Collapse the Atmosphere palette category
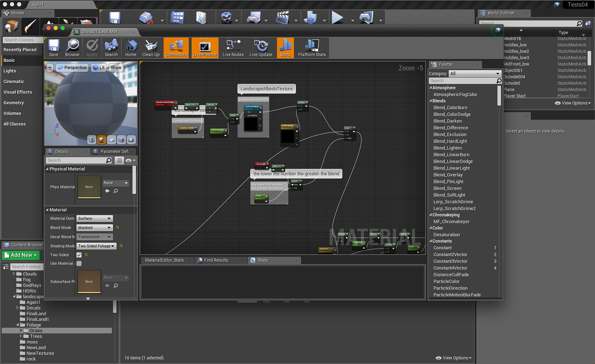Screen dimensions: 595x364 pos(431,88)
